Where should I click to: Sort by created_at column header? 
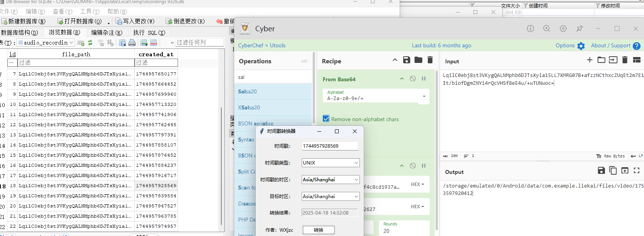pos(156,54)
